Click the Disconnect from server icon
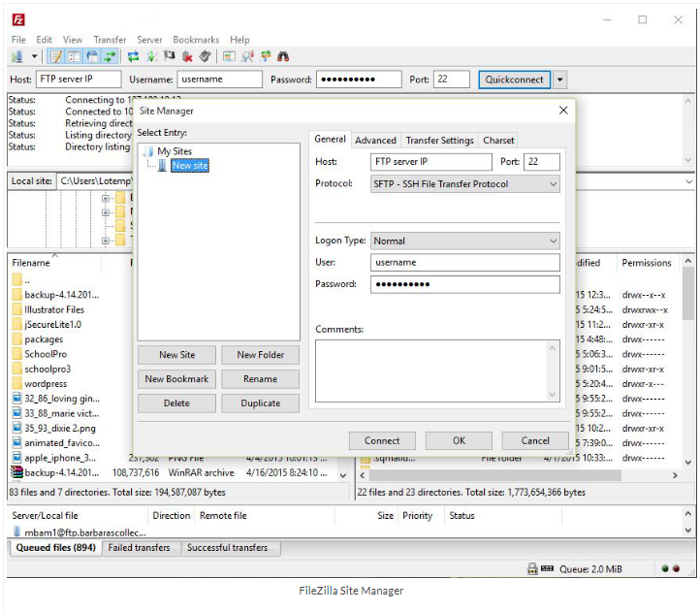 tap(187, 56)
